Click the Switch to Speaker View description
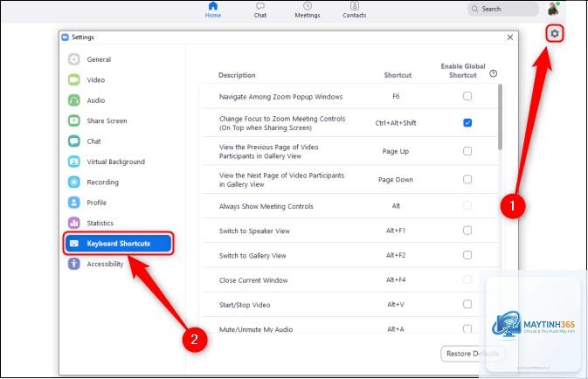The width and height of the screenshot is (588, 379). pyautogui.click(x=254, y=231)
